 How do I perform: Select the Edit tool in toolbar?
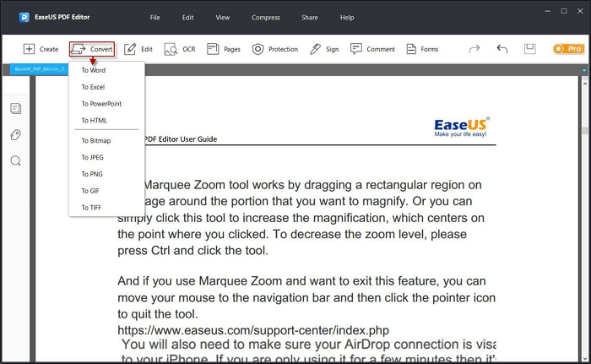[138, 49]
